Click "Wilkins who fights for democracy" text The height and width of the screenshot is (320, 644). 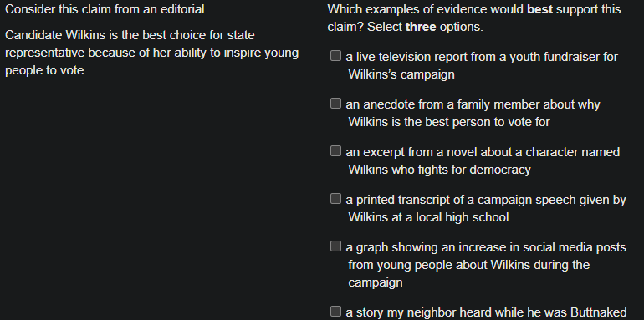coord(439,170)
